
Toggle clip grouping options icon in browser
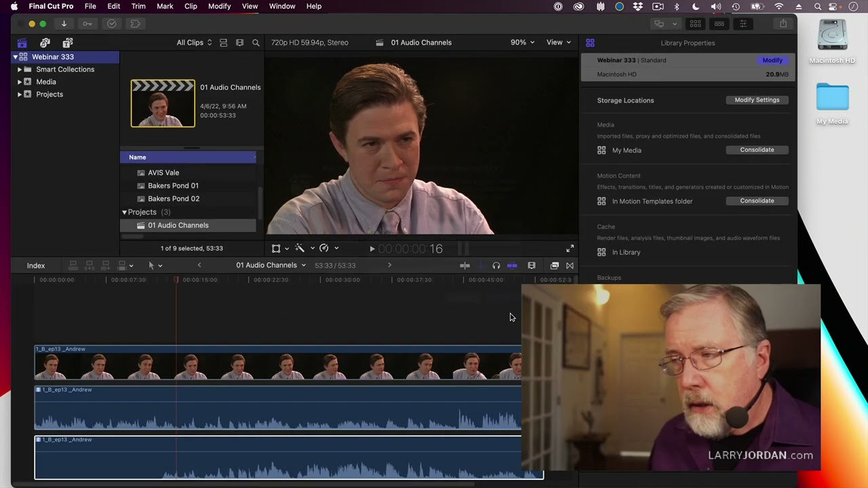click(223, 43)
